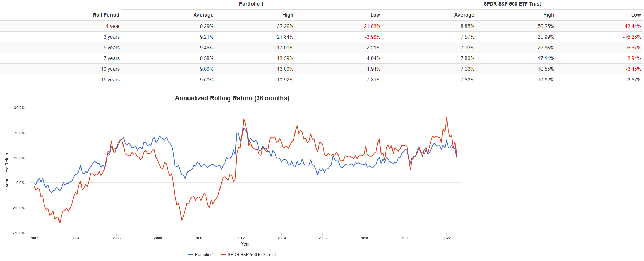Click the blue Portfolio 1 legend line marker

click(x=191, y=255)
